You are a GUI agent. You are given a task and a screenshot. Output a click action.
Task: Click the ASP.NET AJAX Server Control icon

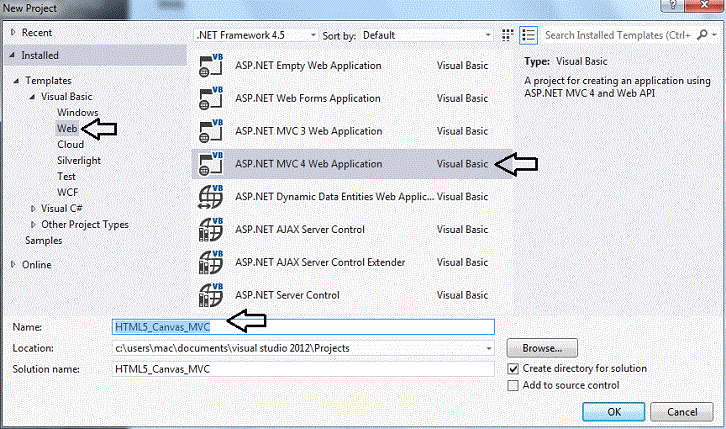tap(211, 230)
